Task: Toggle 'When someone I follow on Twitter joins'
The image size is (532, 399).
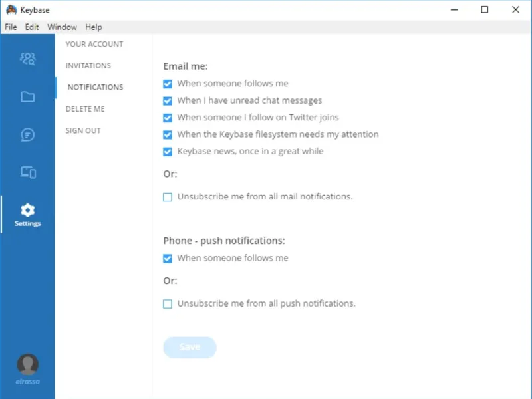Action: 168,118
